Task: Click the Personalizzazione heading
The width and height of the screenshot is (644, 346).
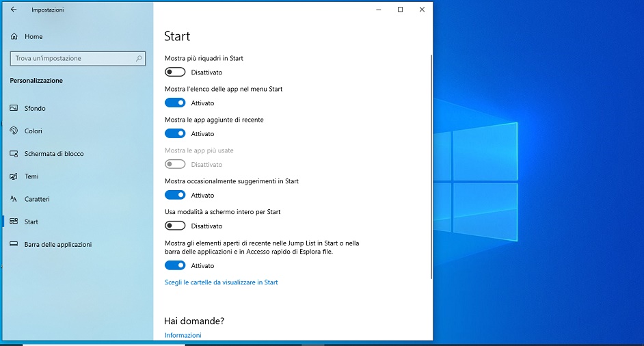Action: coord(36,81)
